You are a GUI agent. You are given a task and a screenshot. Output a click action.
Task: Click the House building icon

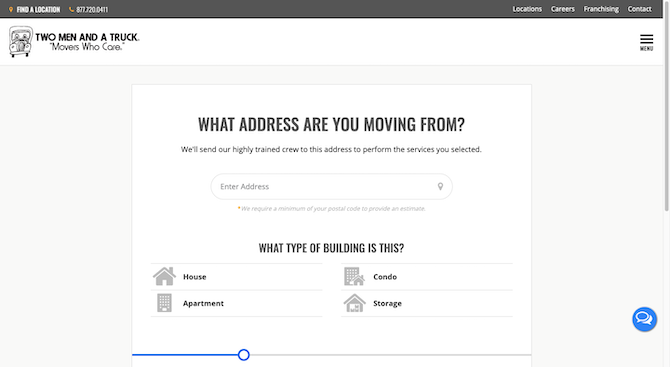coord(165,276)
